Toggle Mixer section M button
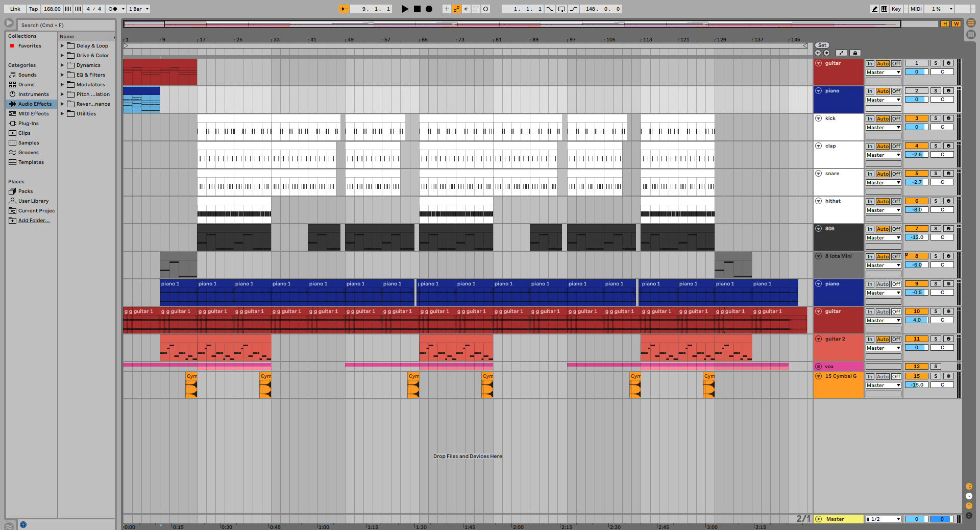This screenshot has width=980, height=530. (x=969, y=505)
